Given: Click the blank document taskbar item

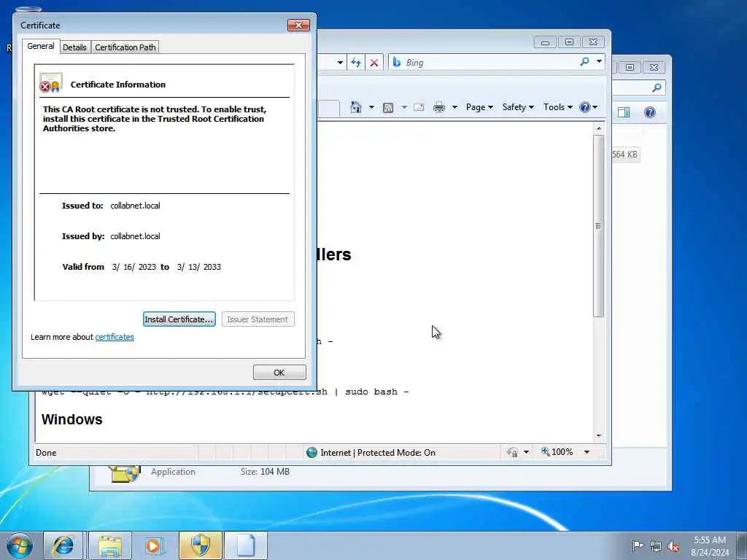Looking at the screenshot, I should [x=246, y=545].
